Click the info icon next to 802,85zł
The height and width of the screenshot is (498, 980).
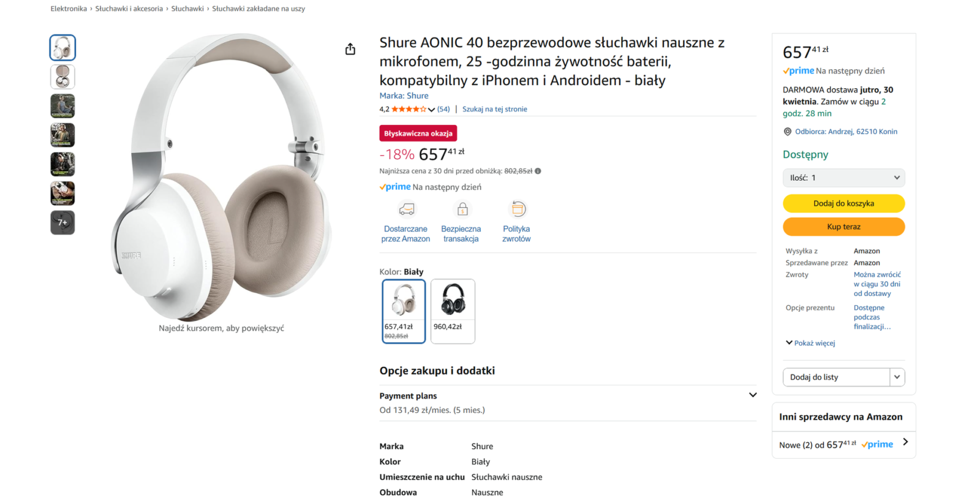coord(538,172)
